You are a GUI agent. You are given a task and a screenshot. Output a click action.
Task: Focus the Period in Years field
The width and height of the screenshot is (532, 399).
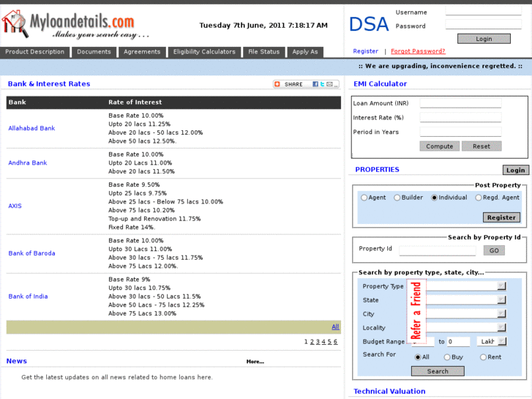tap(460, 132)
